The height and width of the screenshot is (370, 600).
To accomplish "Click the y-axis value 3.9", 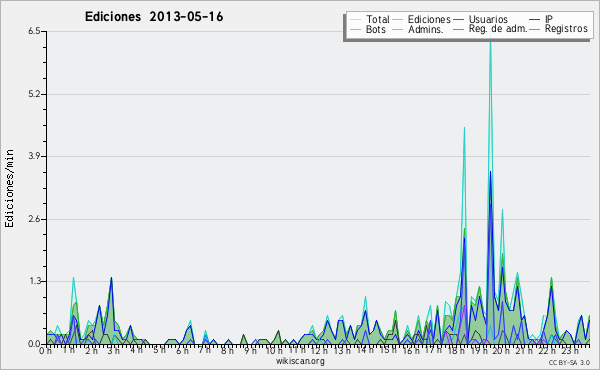I will pos(34,156).
